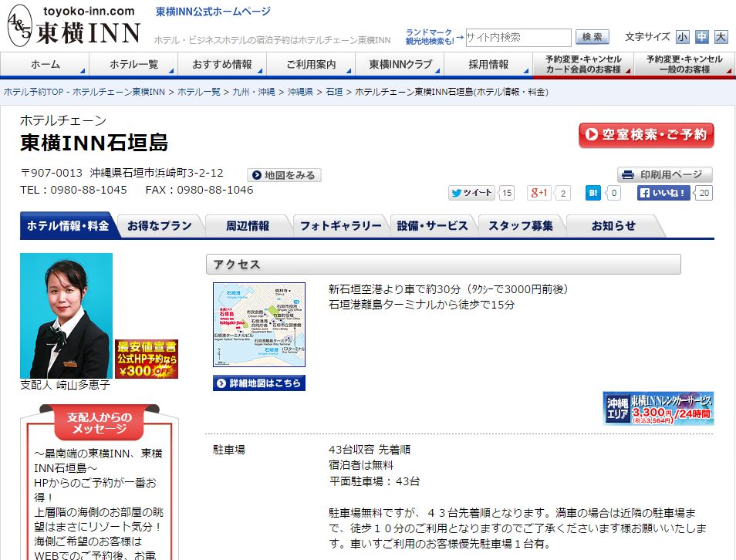Switch to the スタッフ募集 tab

[521, 226]
